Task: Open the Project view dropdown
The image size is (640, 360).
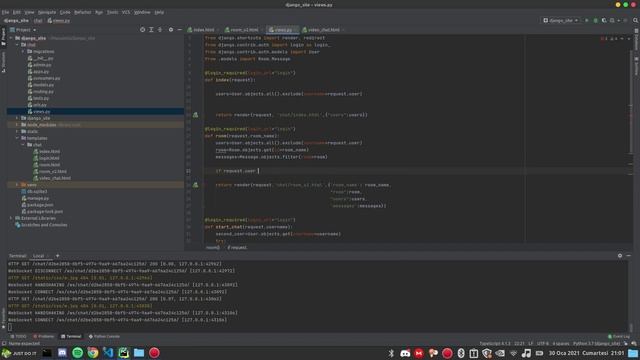Action: click(x=23, y=30)
